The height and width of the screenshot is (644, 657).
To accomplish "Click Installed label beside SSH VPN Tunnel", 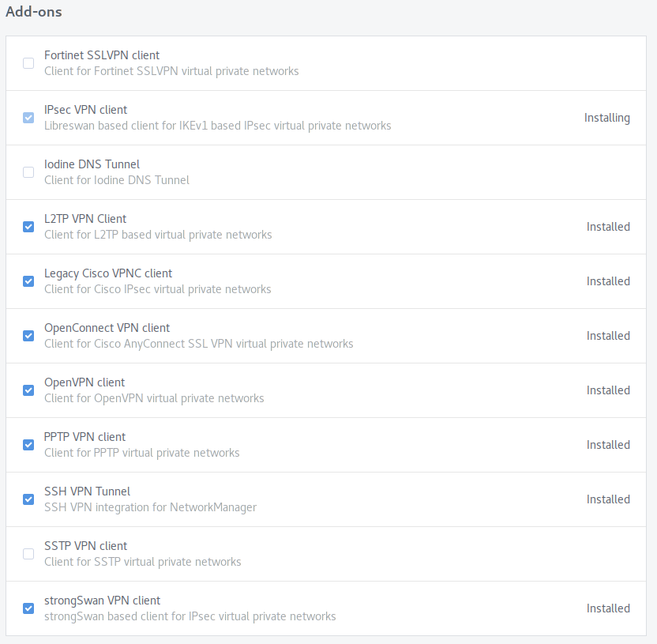I will pyautogui.click(x=608, y=499).
